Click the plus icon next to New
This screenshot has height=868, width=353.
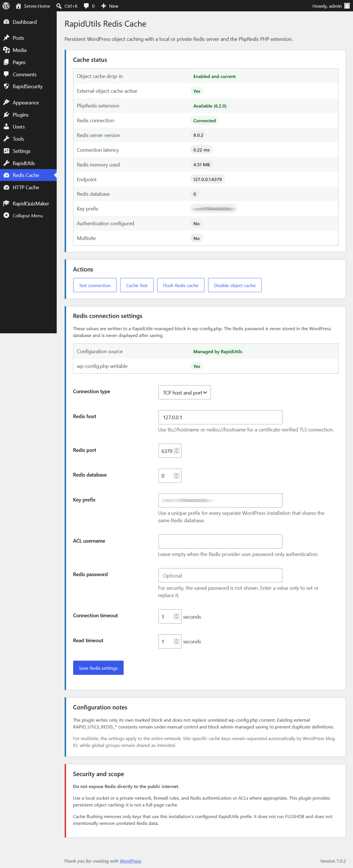click(x=104, y=6)
